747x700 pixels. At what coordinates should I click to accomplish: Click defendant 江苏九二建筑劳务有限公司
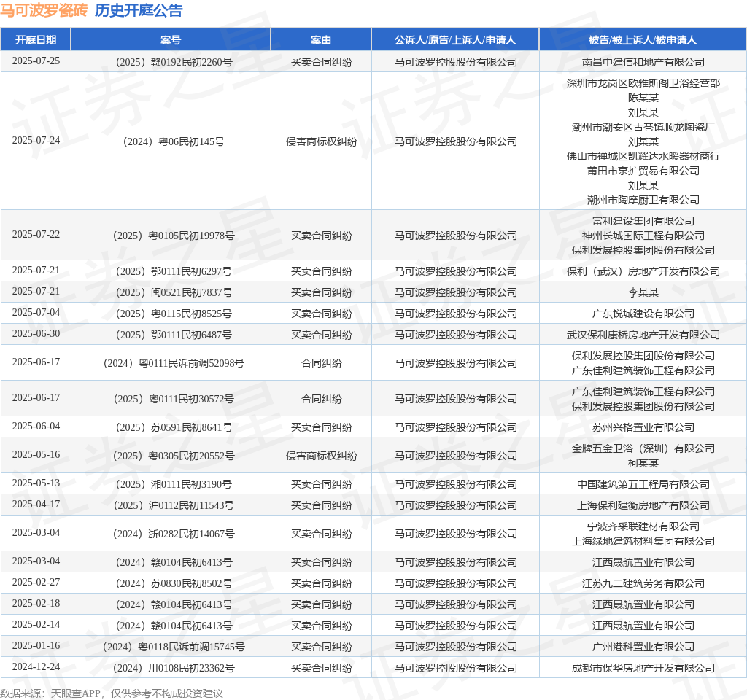[x=643, y=583]
